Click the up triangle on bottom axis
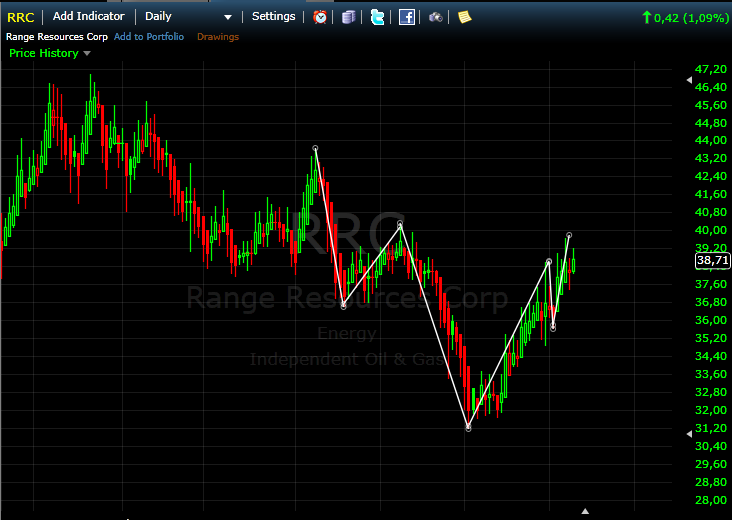 [x=585, y=511]
